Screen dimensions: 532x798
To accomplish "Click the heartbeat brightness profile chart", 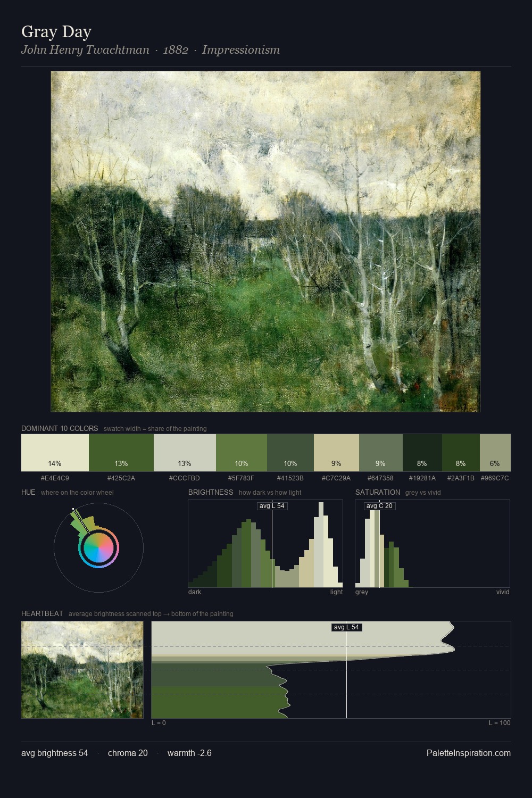I will pos(331,670).
